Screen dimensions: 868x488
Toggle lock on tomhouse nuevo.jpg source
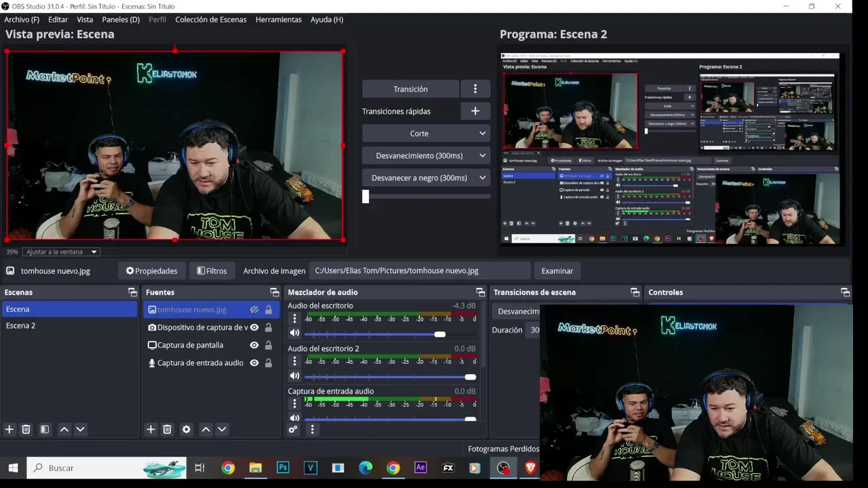click(269, 310)
